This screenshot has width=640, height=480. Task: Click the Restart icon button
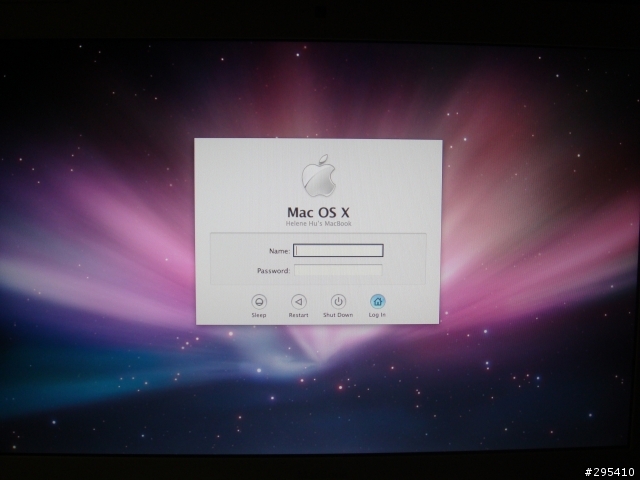pyautogui.click(x=298, y=302)
